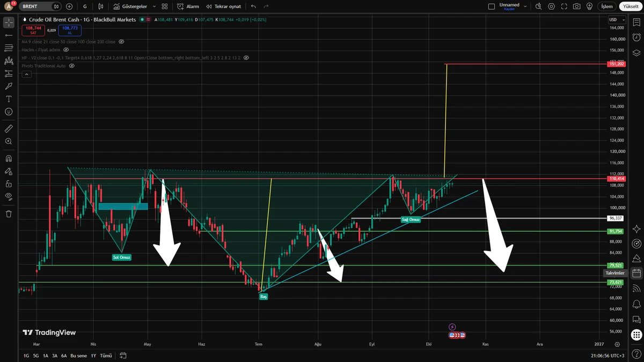Click the İşlem trade button
Viewport: 644px width, 362px height.
[606, 6]
